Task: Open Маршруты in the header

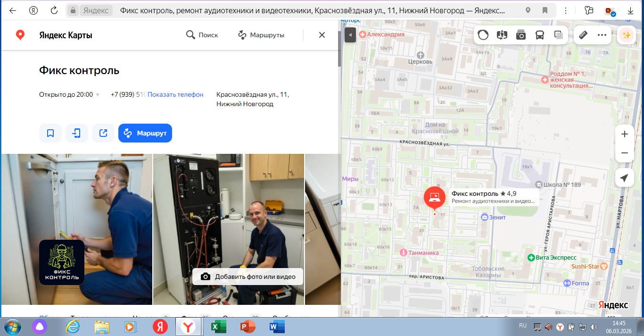Action: pyautogui.click(x=261, y=35)
